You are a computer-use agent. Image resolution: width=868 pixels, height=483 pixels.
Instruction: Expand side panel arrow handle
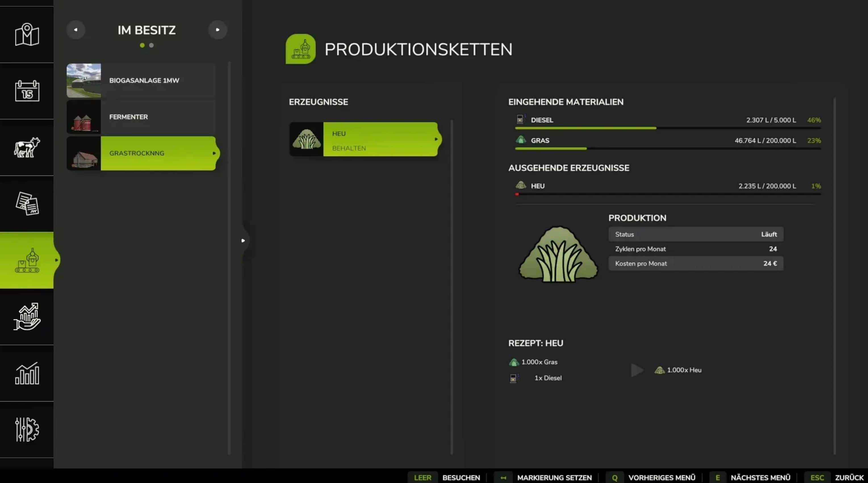243,241
